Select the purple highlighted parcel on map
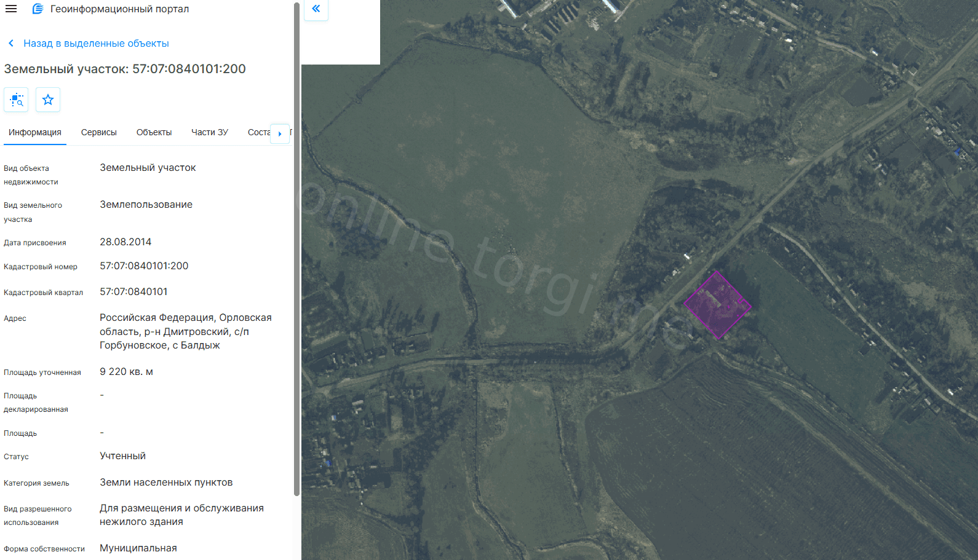 click(717, 306)
